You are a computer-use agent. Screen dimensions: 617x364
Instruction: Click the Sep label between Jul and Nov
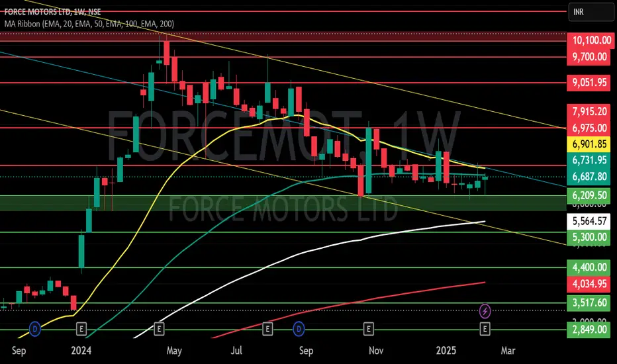click(306, 350)
